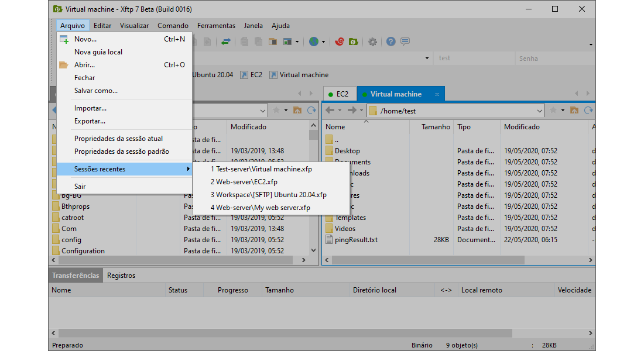Click the Senha password field

coord(555,58)
